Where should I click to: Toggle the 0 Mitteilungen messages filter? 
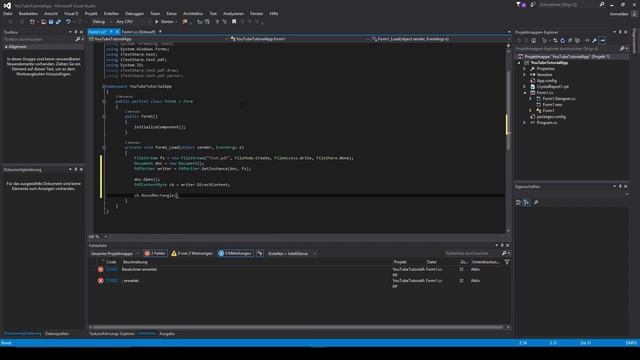[x=235, y=253]
